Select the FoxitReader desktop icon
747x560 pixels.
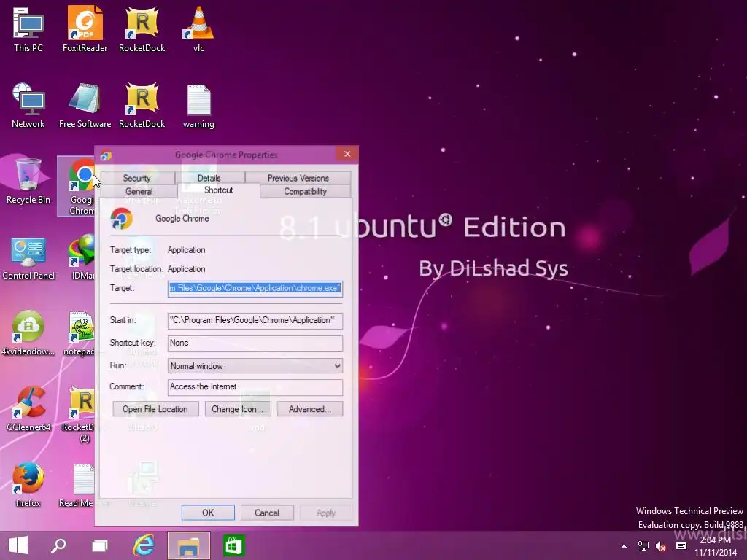click(85, 28)
